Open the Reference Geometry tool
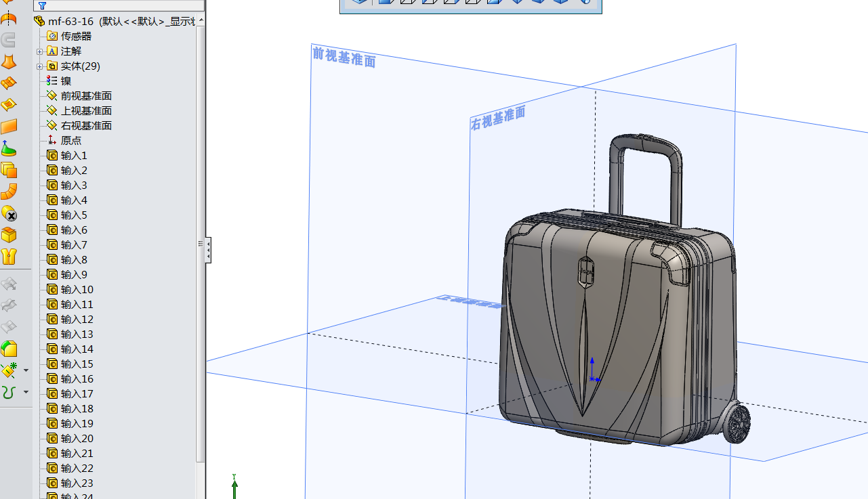 pos(9,370)
